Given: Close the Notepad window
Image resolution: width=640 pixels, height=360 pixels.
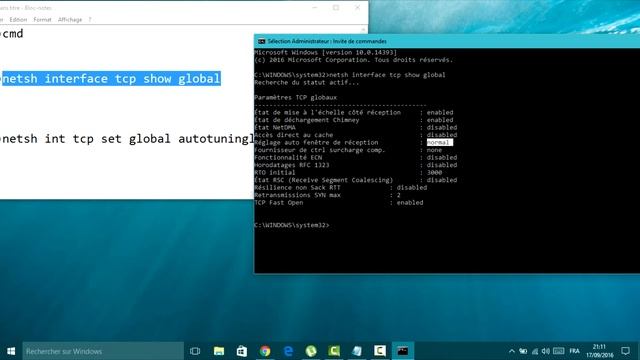Looking at the screenshot, I should pyautogui.click(x=358, y=7).
